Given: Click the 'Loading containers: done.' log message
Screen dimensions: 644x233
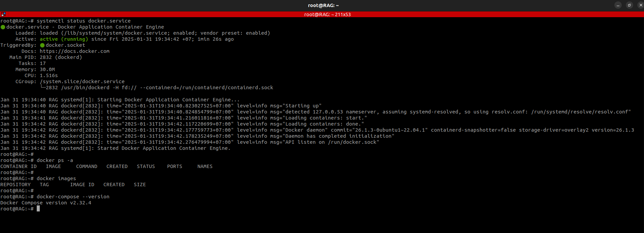Looking at the screenshot, I should [323, 124].
